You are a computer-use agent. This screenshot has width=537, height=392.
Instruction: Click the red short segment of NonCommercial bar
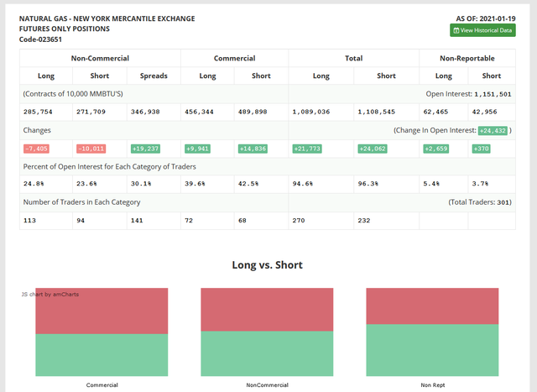click(267, 310)
